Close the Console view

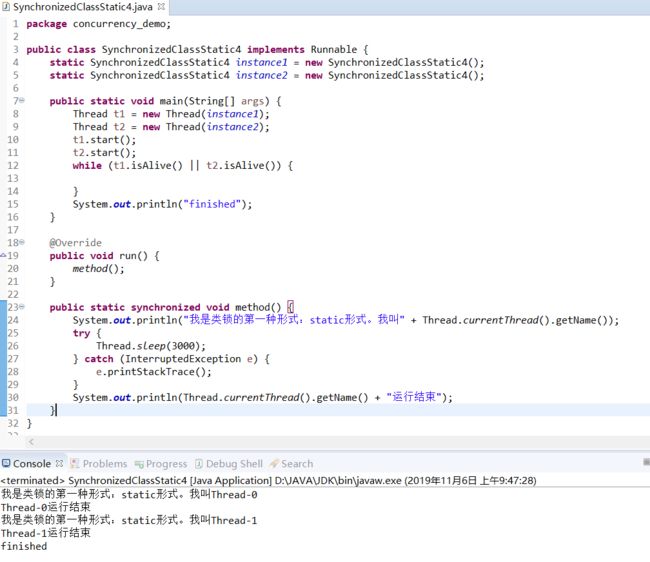(x=59, y=463)
